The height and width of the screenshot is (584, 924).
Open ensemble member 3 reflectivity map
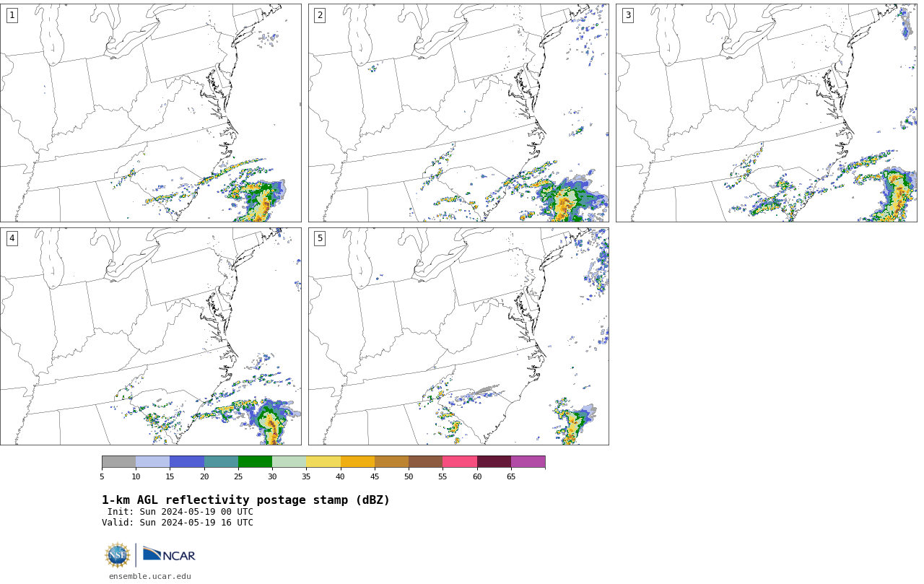[x=766, y=113]
